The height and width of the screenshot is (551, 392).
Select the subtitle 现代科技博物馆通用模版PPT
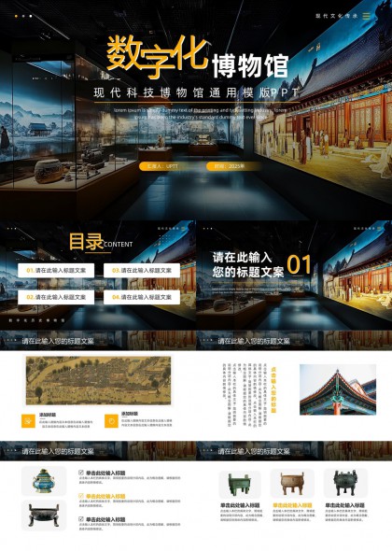click(196, 92)
